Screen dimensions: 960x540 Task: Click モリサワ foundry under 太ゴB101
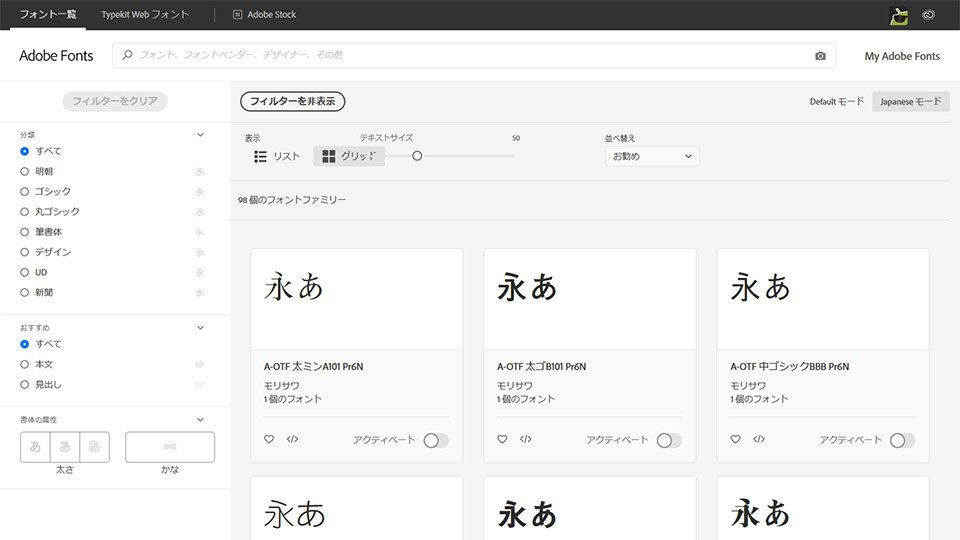point(515,386)
